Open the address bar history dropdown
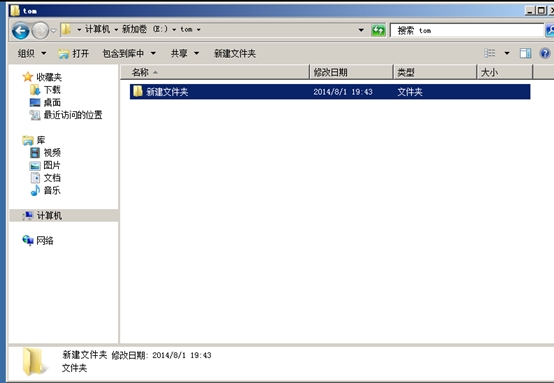The width and height of the screenshot is (554, 383). (x=361, y=30)
